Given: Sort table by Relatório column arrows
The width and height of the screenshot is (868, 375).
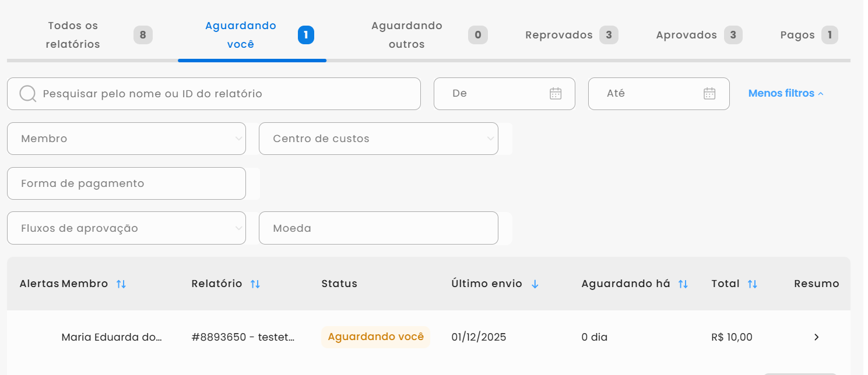Looking at the screenshot, I should coord(255,284).
